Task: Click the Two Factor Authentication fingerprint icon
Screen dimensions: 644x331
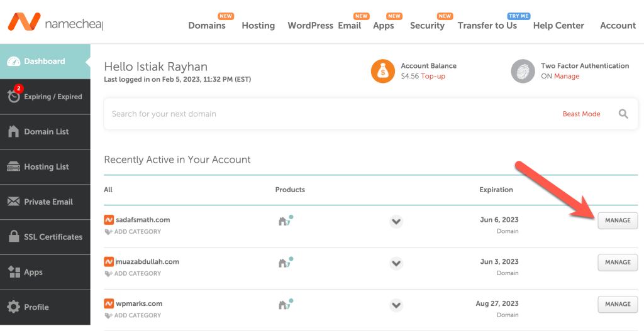Action: (523, 71)
